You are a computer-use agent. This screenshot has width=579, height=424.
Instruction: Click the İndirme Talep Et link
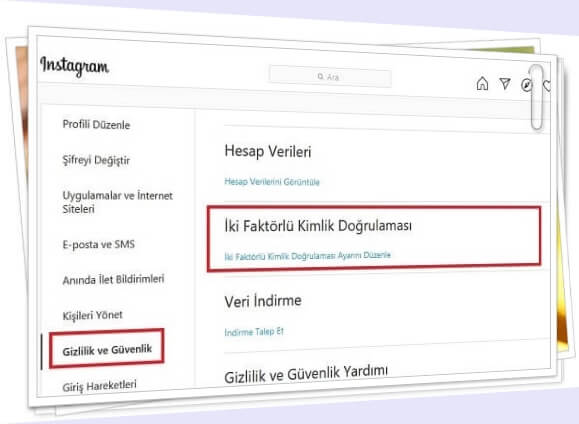click(254, 332)
